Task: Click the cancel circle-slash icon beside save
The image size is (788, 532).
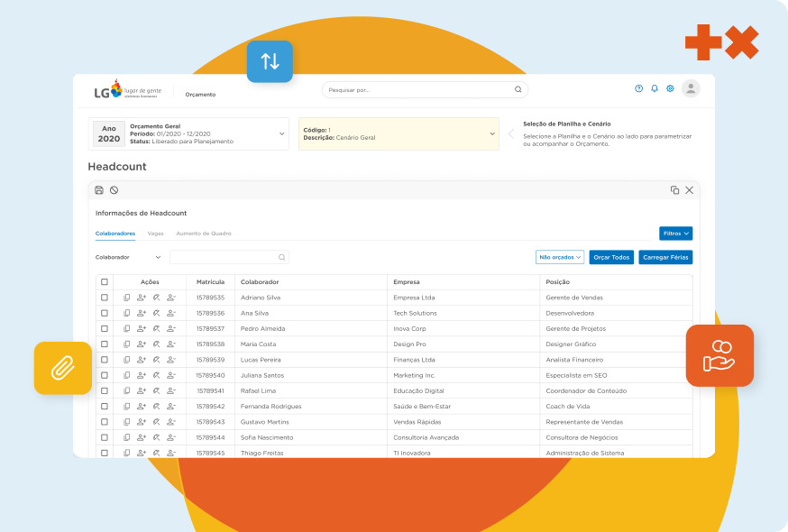Action: 114,190
